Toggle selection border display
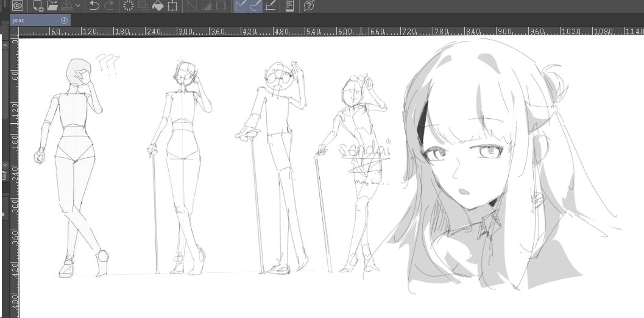Screen dimensions: 644x318 click(221, 5)
